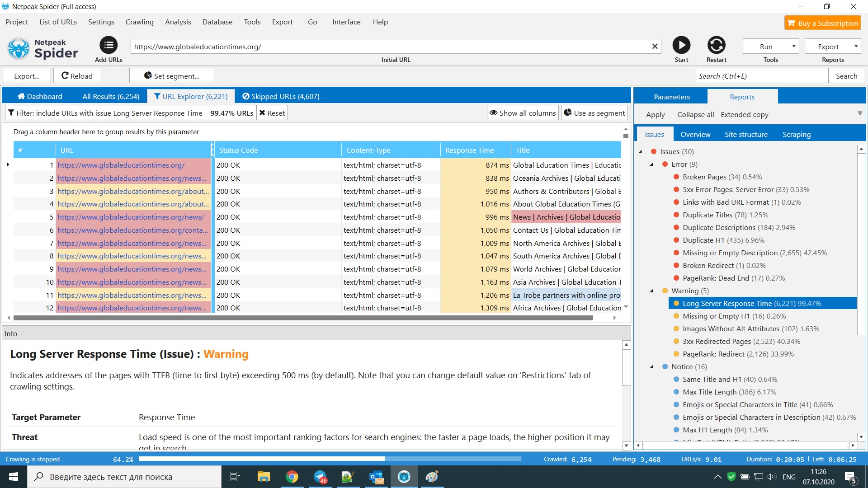The height and width of the screenshot is (488, 868).
Task: Select Images Without Alt Attributes issue
Action: click(x=750, y=328)
